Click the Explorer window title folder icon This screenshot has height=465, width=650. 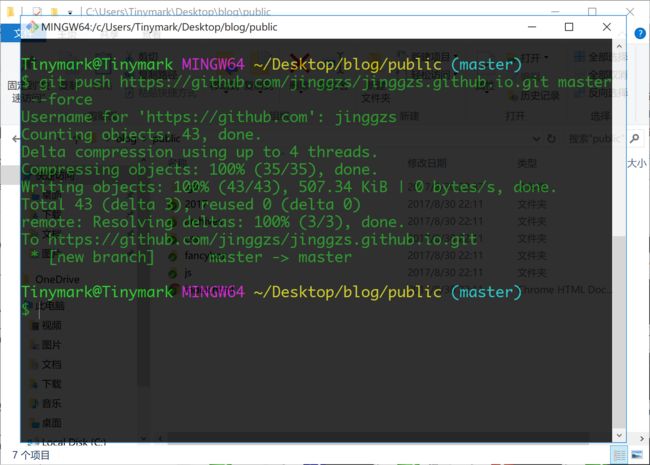click(x=11, y=11)
